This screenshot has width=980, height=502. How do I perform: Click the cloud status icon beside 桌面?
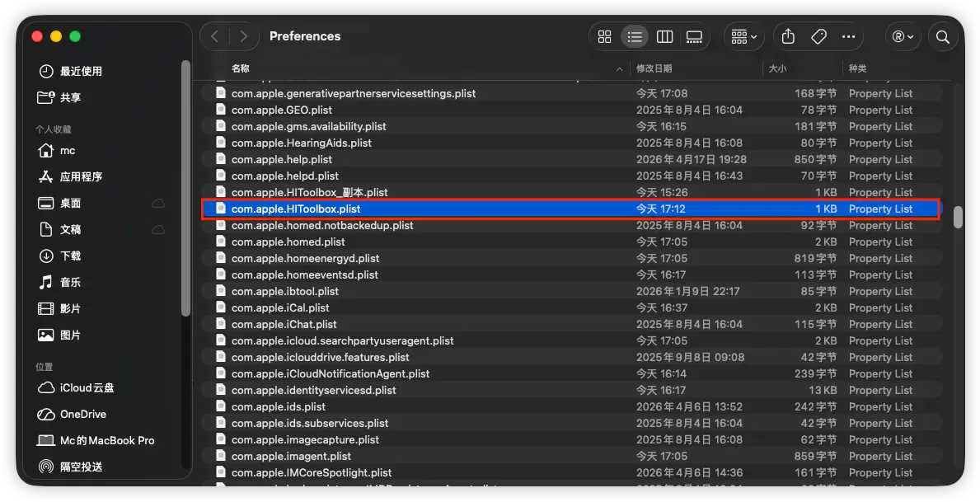158,203
